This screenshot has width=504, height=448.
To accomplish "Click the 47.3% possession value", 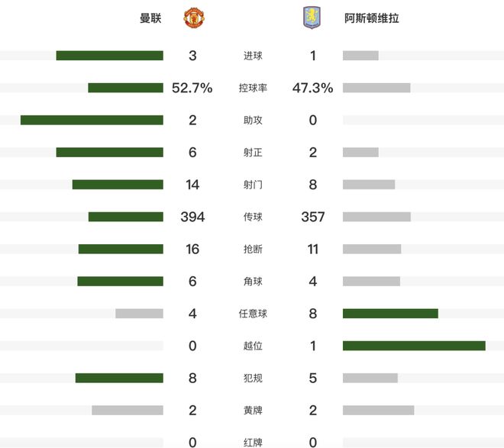I will tap(312, 88).
